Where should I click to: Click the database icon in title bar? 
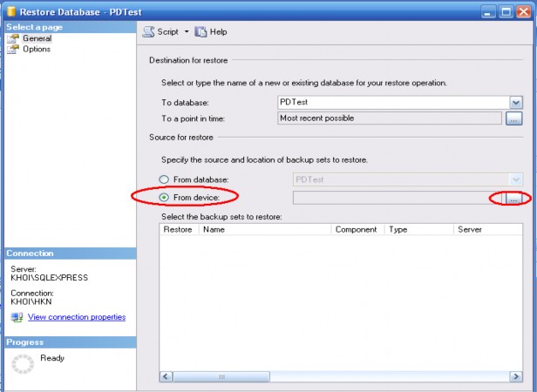pos(11,11)
